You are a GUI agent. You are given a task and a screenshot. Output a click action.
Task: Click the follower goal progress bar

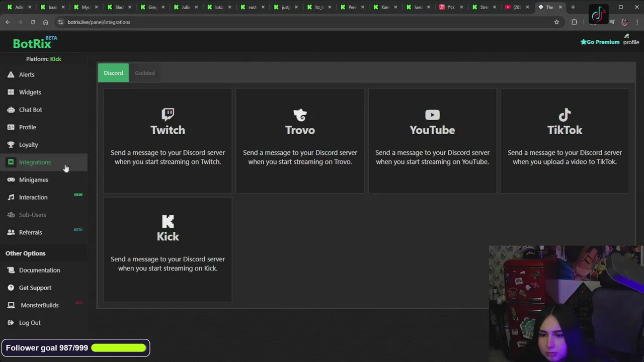119,348
